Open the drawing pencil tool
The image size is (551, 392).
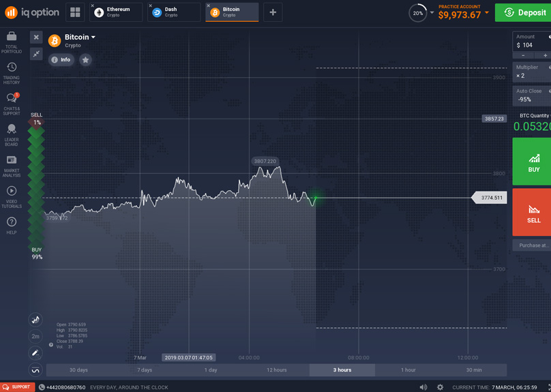pyautogui.click(x=35, y=353)
